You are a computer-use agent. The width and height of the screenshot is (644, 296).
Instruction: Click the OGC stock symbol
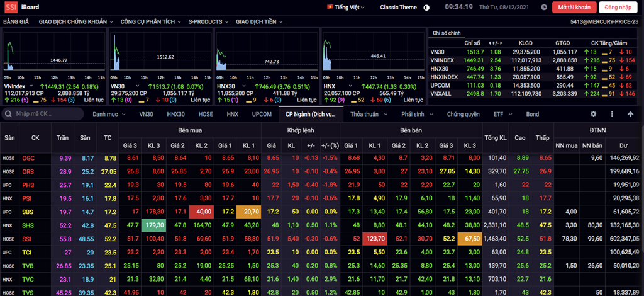[28, 158]
